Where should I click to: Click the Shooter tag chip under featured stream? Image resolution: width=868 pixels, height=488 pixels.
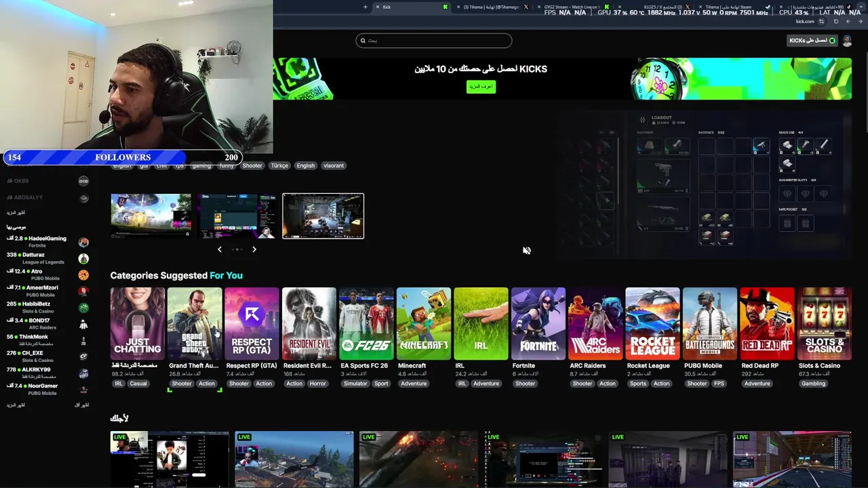[x=252, y=165]
